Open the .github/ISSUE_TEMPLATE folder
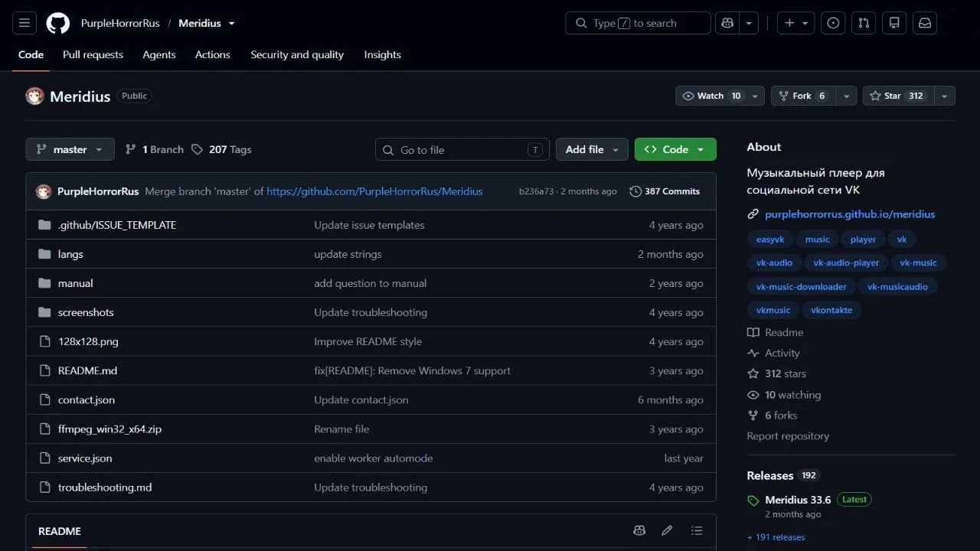The width and height of the screenshot is (980, 551). click(x=117, y=225)
